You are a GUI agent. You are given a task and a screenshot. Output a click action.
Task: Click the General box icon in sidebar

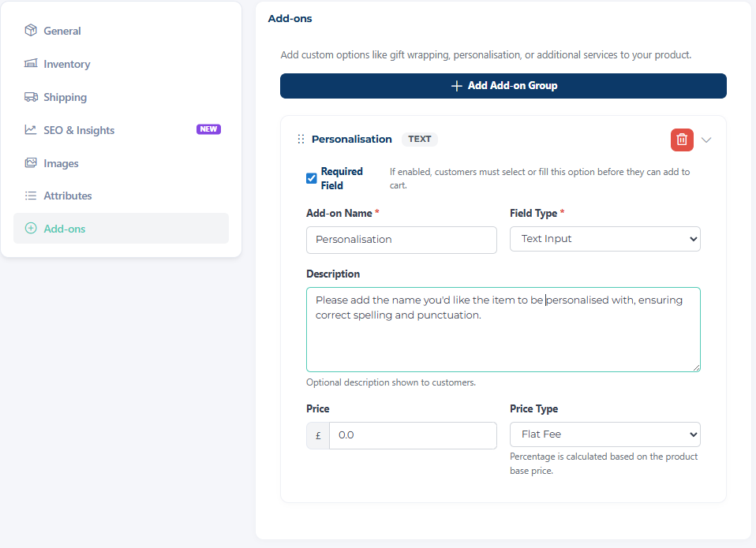(x=31, y=31)
